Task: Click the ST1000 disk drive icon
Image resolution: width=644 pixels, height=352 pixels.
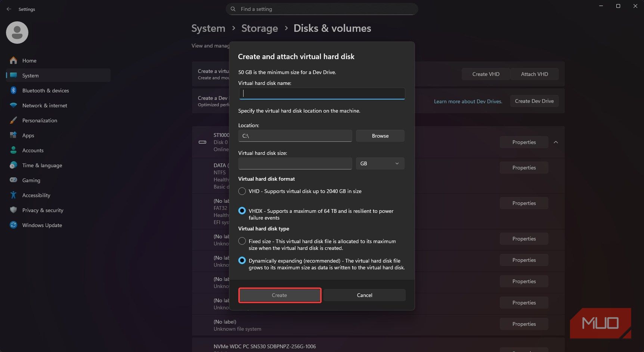Action: (202, 142)
